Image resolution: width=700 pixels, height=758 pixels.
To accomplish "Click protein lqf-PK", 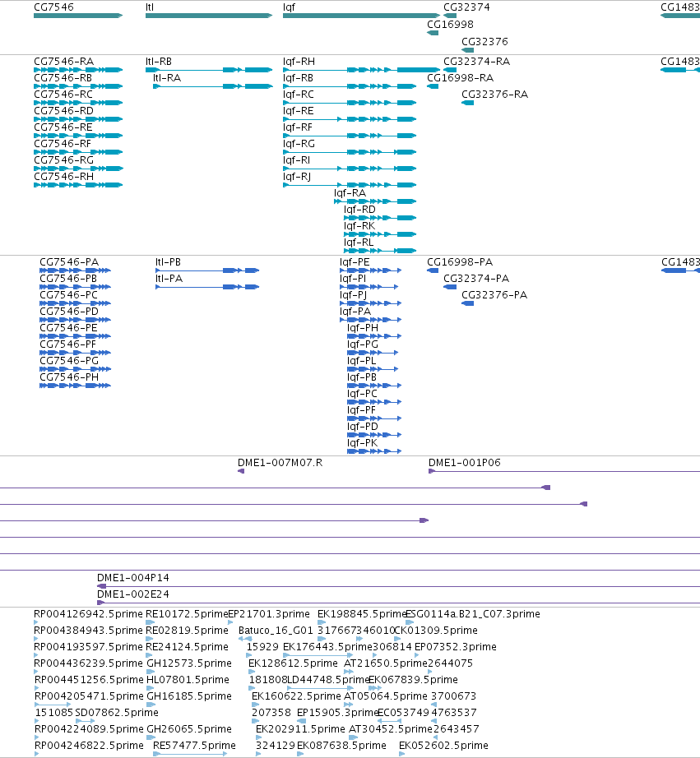I will (362, 443).
